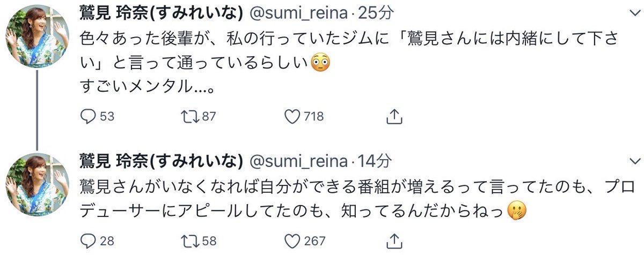Reply to the second tweet
The height and width of the screenshot is (255, 644).
pos(87,241)
